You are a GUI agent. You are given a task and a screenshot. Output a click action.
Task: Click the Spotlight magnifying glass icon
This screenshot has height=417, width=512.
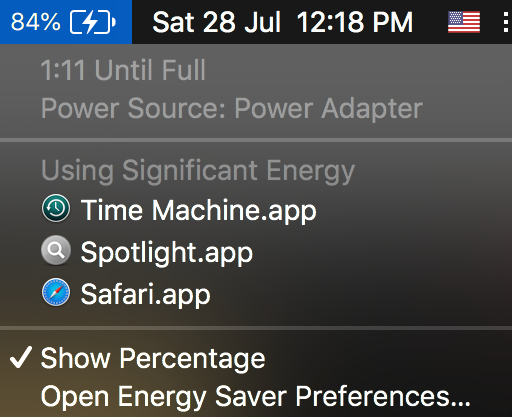pos(56,250)
